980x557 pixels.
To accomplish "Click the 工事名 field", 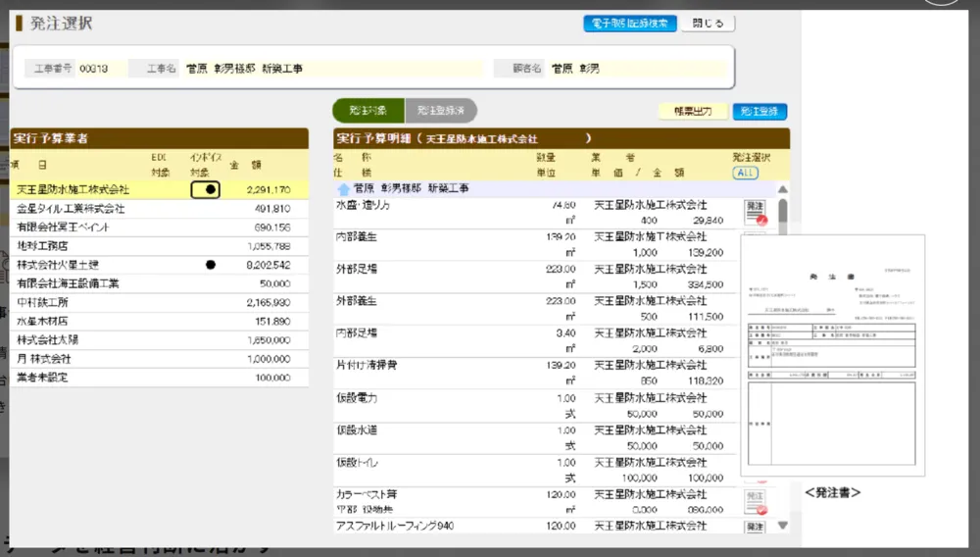I will pos(333,68).
